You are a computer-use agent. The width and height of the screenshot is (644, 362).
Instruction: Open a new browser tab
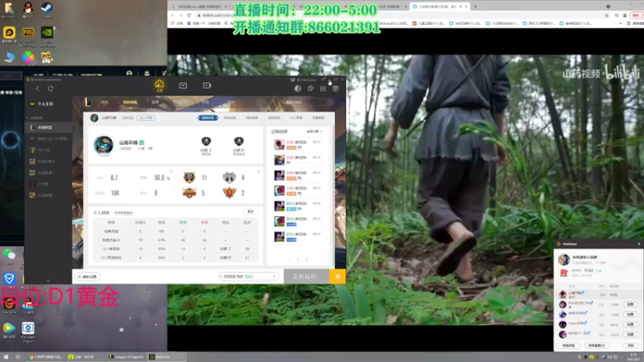(476, 6)
